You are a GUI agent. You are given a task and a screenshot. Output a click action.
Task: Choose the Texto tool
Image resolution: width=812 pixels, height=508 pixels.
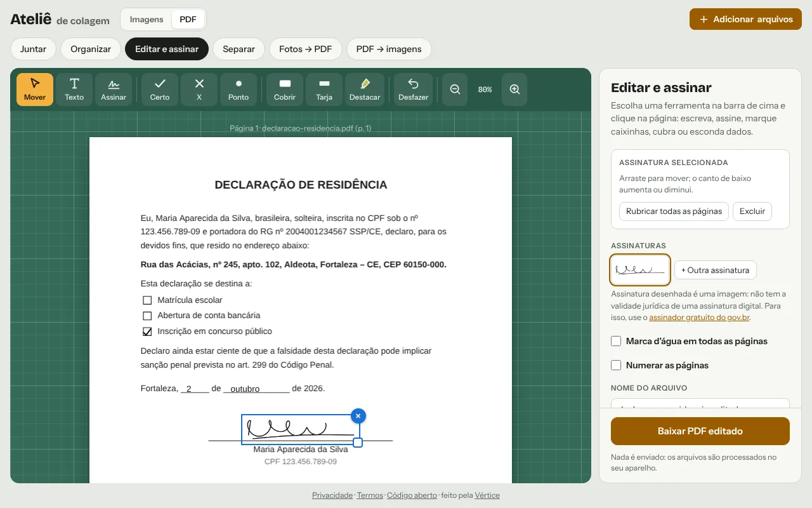(74, 90)
